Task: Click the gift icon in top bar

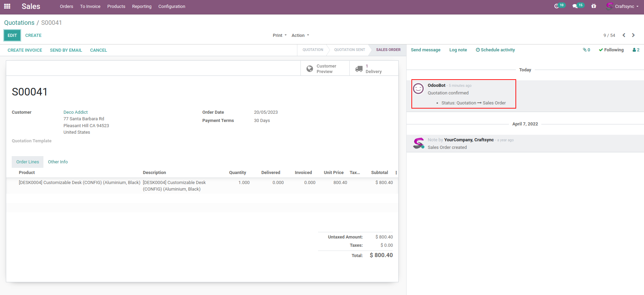Action: [x=594, y=6]
